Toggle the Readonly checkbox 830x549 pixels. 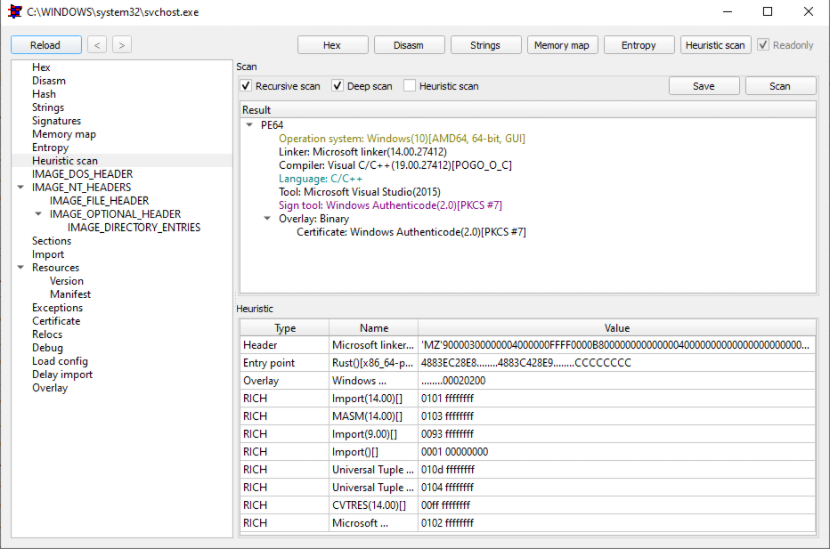pos(763,45)
